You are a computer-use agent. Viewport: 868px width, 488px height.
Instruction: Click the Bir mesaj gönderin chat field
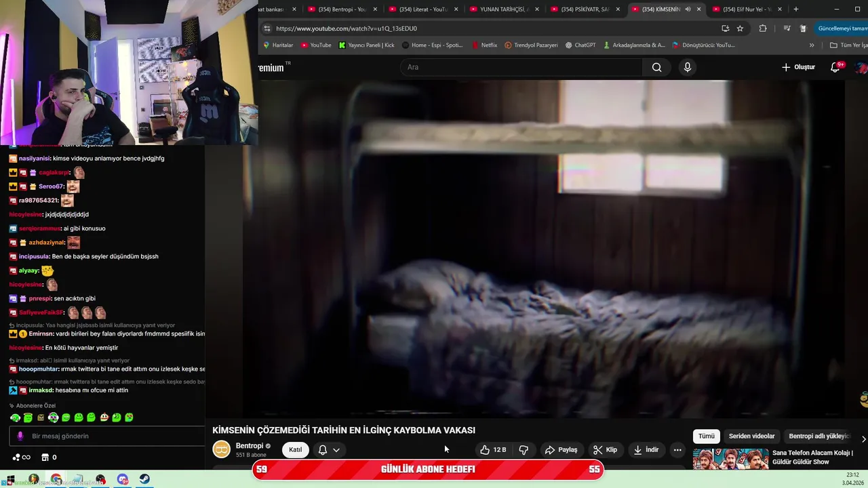[108, 436]
